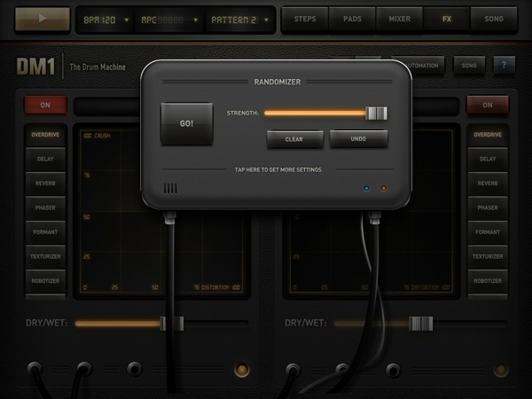Select FORMANT in the right effect list

click(488, 232)
